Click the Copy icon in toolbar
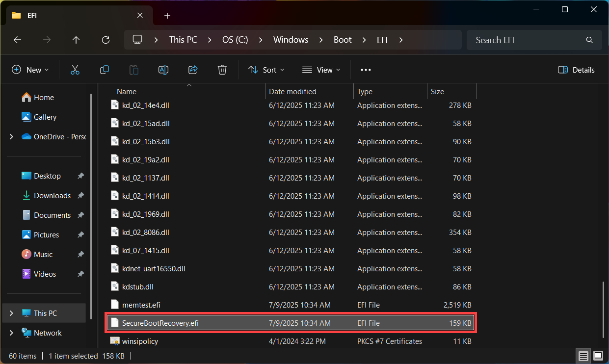 105,70
